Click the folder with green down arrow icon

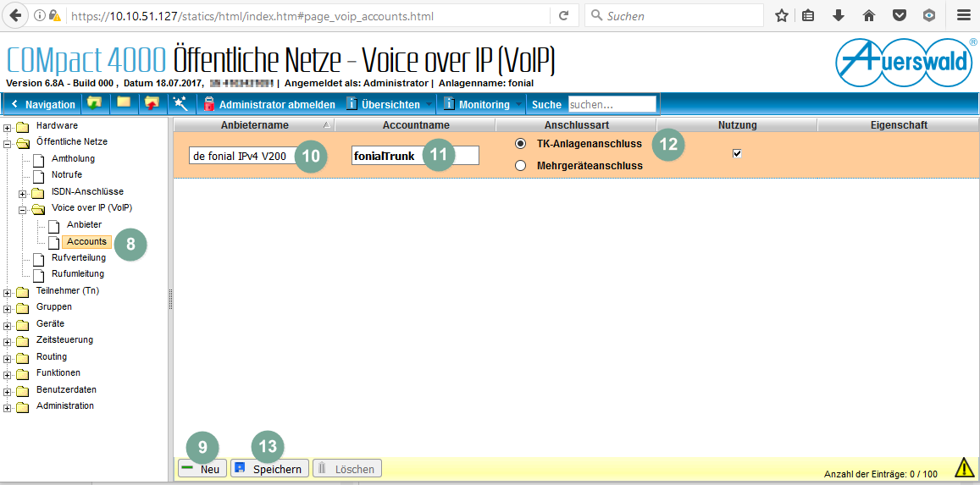pyautogui.click(x=94, y=103)
